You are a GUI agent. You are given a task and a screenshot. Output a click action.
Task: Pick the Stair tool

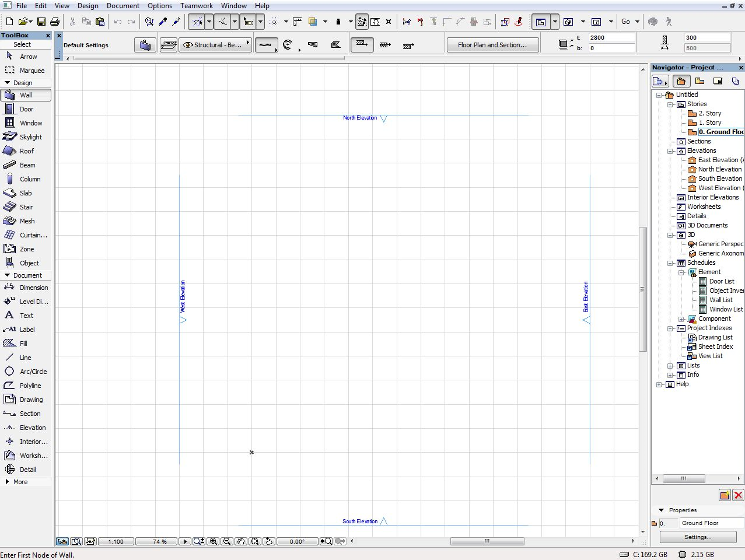[x=26, y=207]
